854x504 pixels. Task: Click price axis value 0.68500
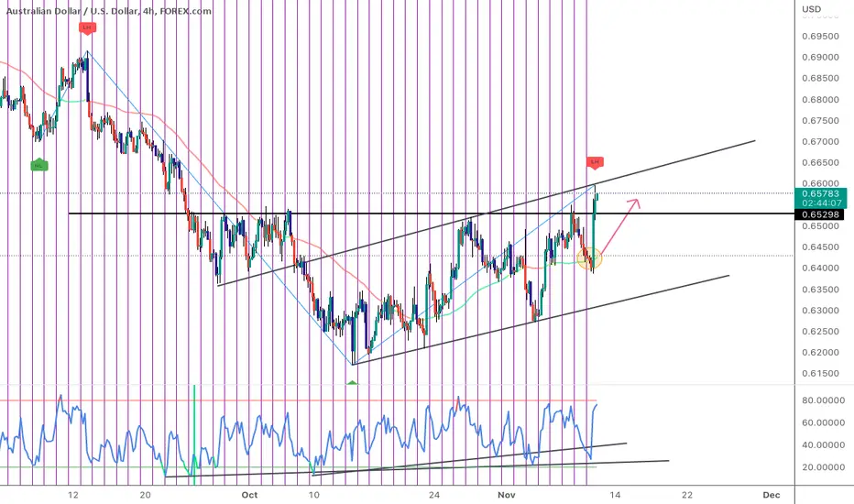pos(820,78)
